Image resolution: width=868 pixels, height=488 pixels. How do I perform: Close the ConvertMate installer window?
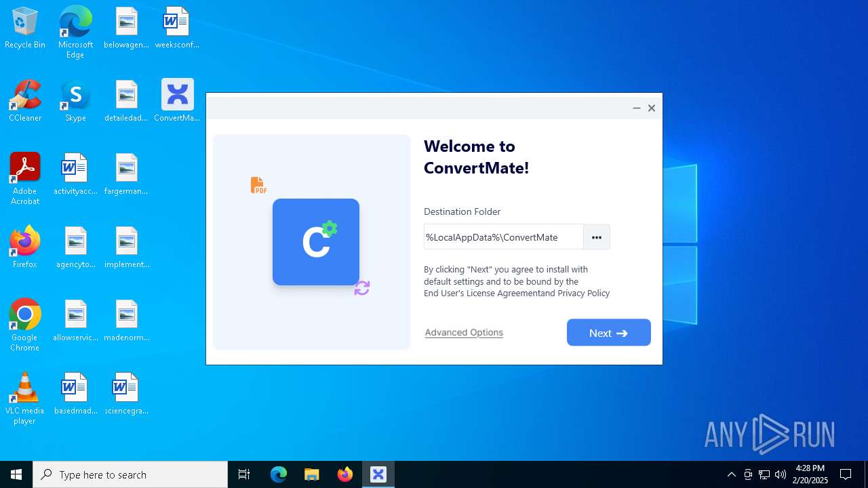tap(652, 108)
